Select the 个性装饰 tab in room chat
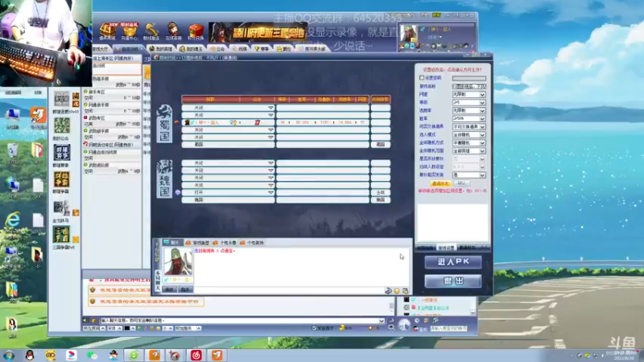This screenshot has height=362, width=644. pyautogui.click(x=252, y=243)
